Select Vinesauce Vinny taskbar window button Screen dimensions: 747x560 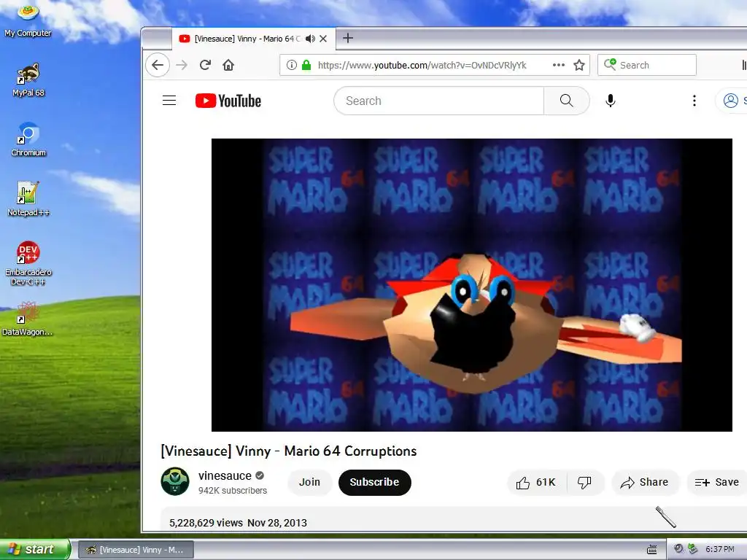136,550
